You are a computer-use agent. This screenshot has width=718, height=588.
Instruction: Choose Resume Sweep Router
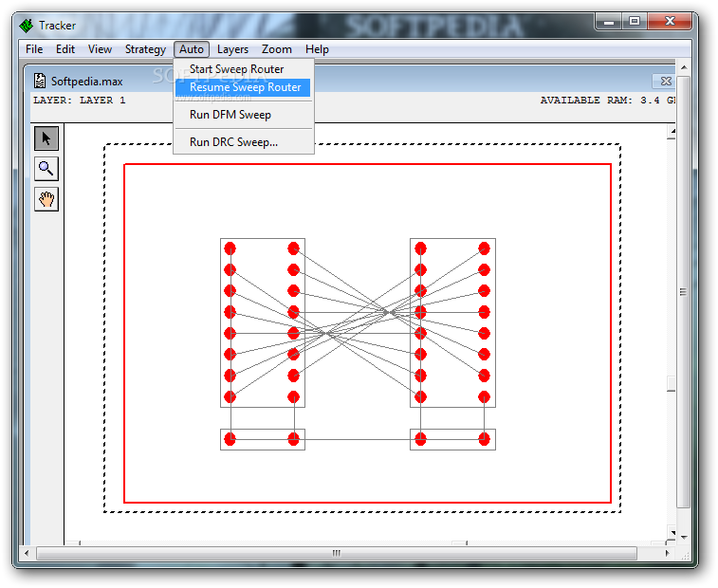click(x=243, y=87)
